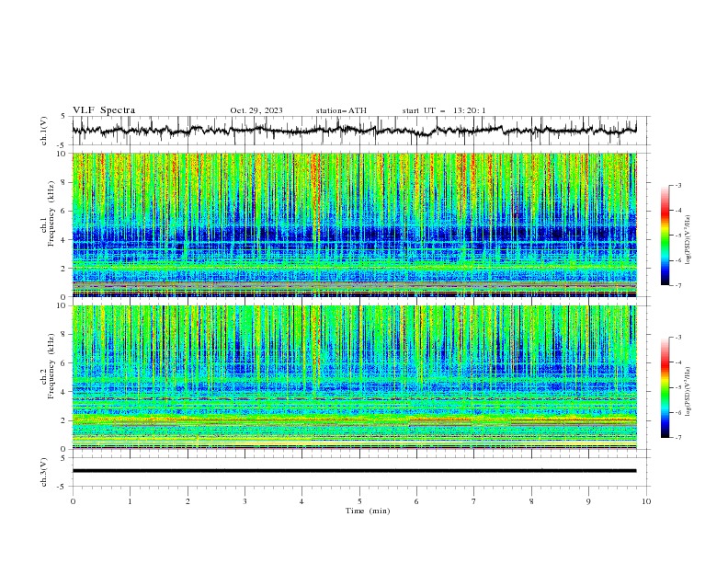Screen dimensions: 728x563
Task: Click the ch.1 spectrogram panel
Action: click(x=354, y=224)
